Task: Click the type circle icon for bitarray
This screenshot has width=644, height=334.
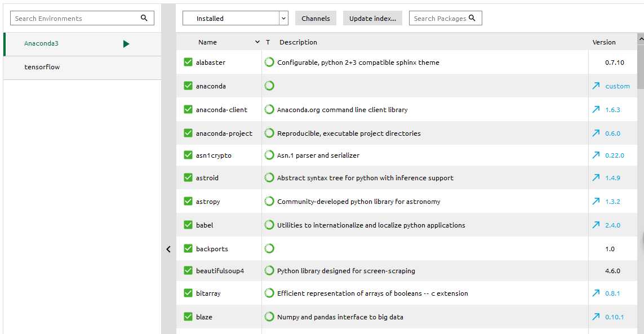Action: click(269, 293)
